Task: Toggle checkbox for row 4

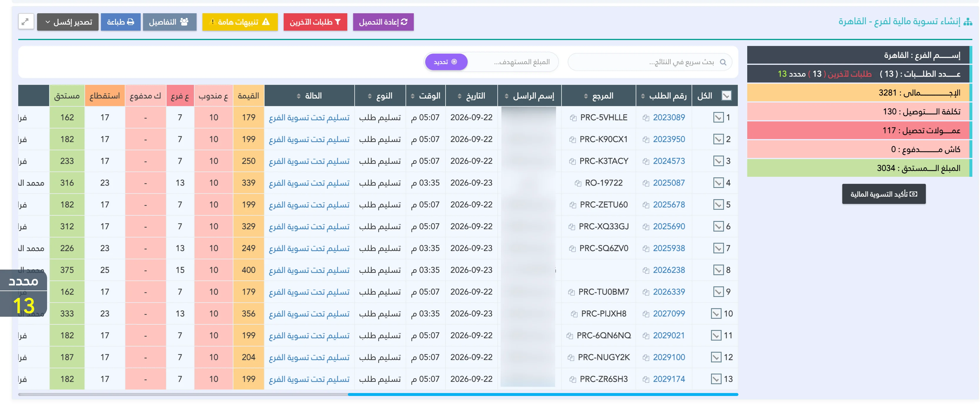Action: (718, 183)
